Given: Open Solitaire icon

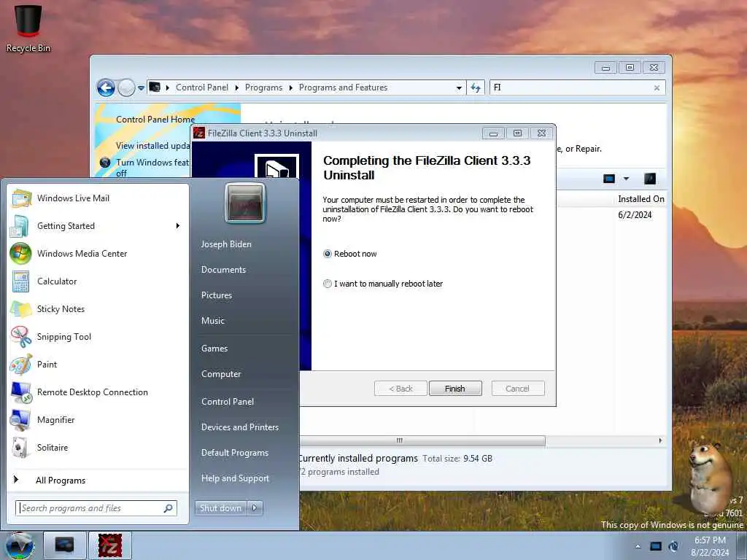Looking at the screenshot, I should [x=20, y=448].
